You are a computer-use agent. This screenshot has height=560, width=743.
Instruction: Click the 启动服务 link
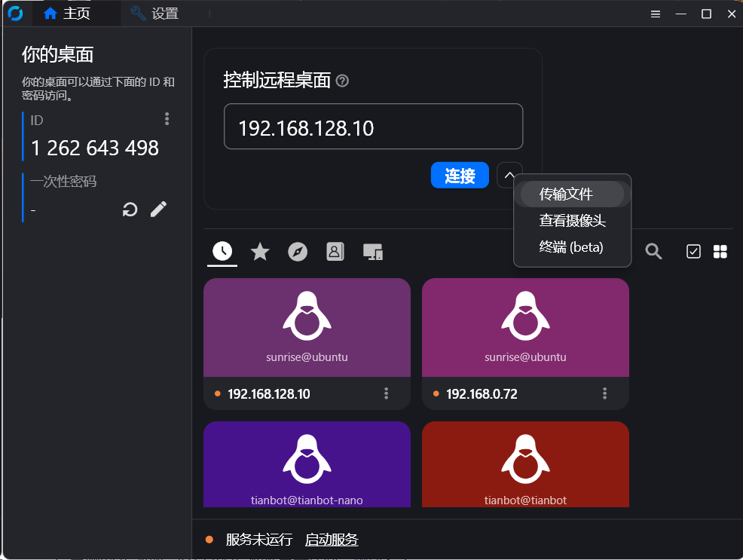pyautogui.click(x=332, y=540)
